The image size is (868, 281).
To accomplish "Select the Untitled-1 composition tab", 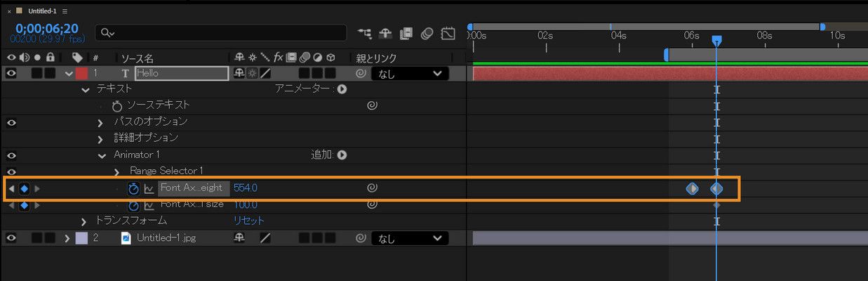I will click(41, 12).
